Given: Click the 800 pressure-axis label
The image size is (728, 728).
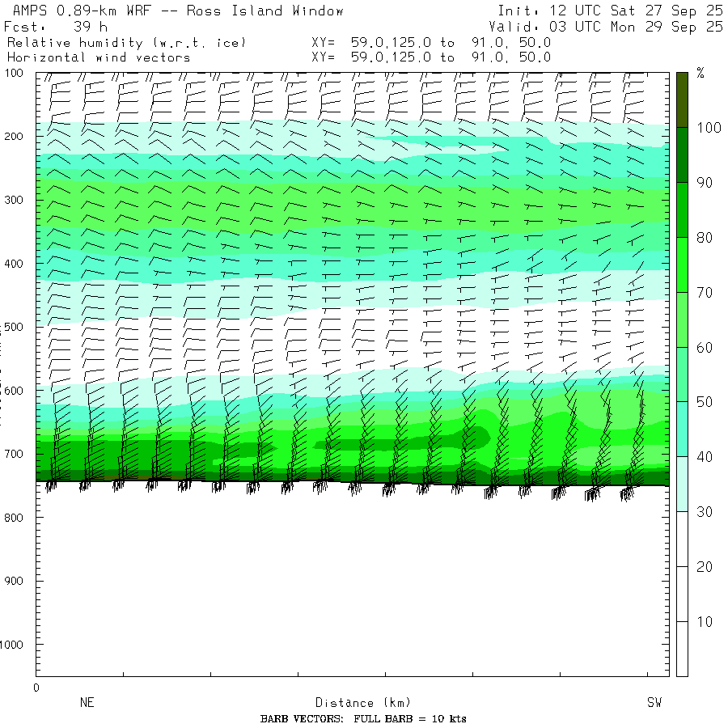Looking at the screenshot, I should [14, 517].
